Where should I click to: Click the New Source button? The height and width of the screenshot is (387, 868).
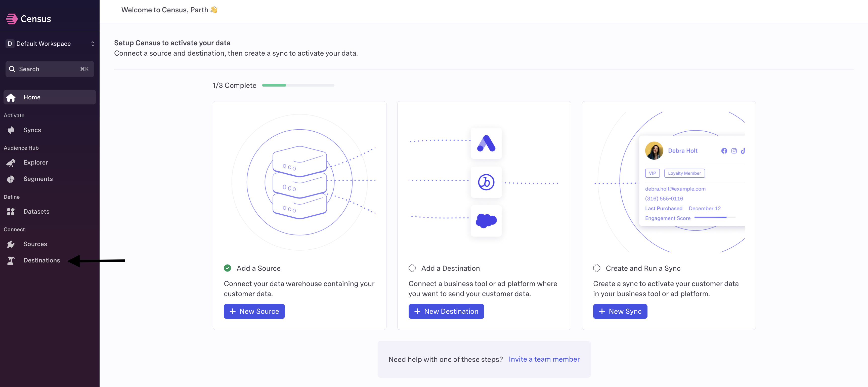pyautogui.click(x=254, y=312)
